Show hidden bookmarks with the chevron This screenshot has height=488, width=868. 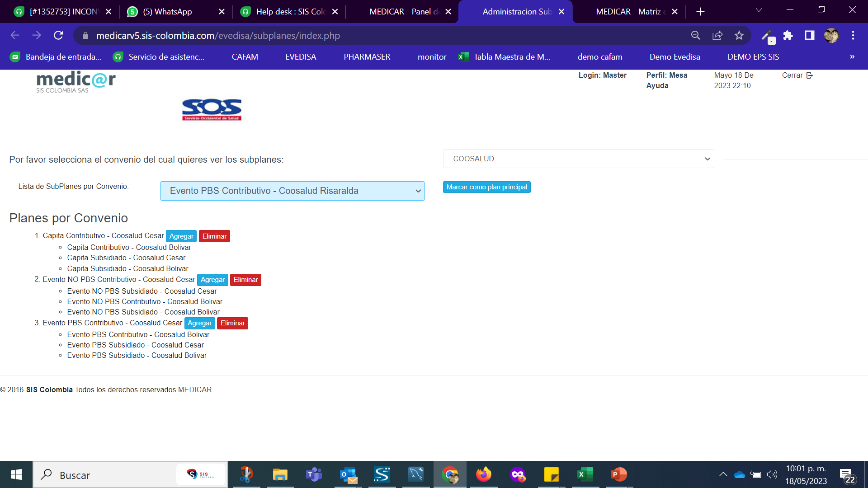[x=852, y=57]
